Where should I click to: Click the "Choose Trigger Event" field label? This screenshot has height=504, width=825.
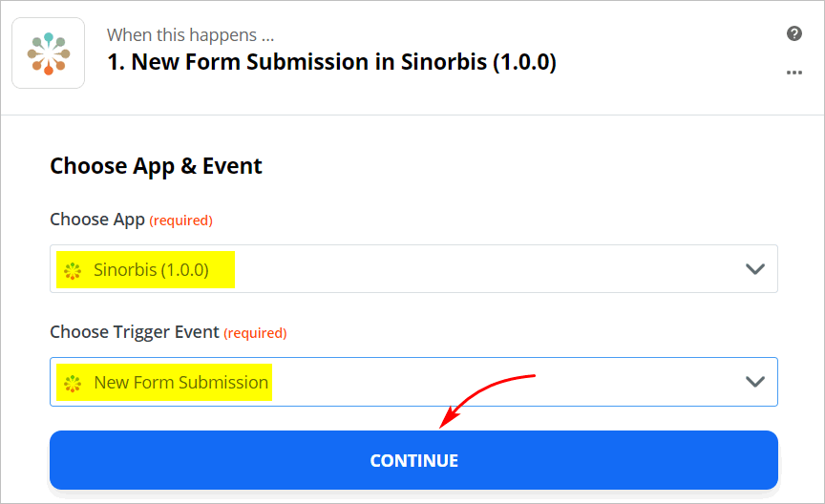coord(135,332)
